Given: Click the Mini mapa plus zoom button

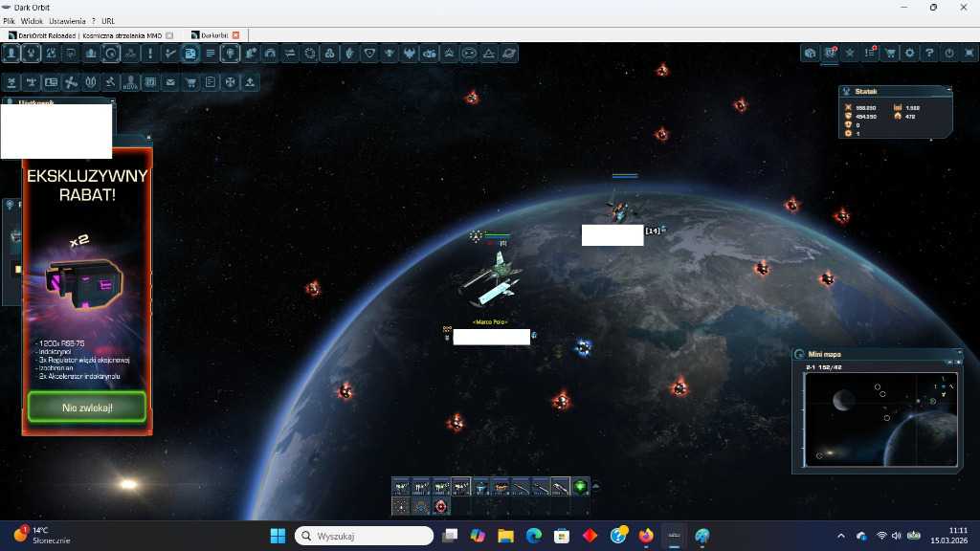Looking at the screenshot, I should point(958,362).
